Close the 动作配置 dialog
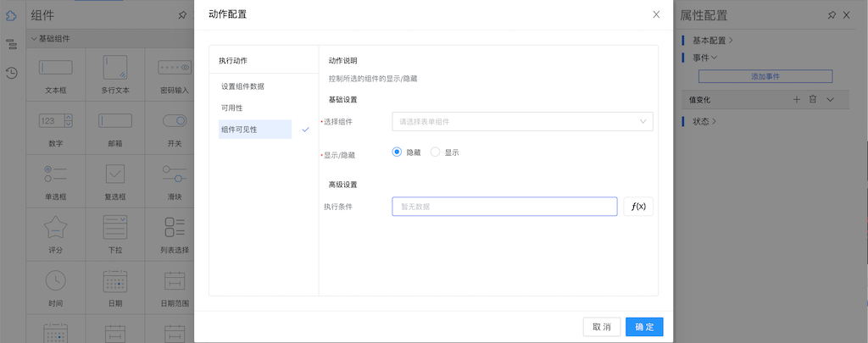868x343 pixels. 656,15
